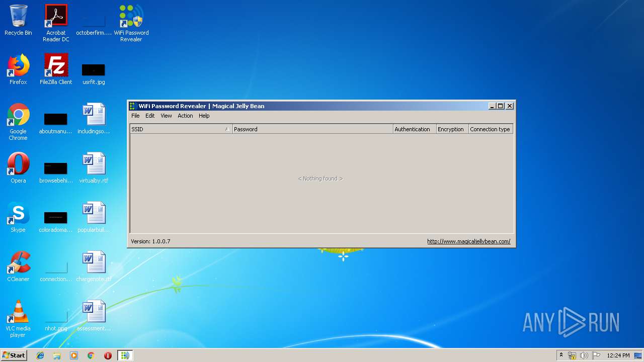Screen dimensions: 644x362
Task: Select the octoberfirm desktop file
Action: point(94,23)
